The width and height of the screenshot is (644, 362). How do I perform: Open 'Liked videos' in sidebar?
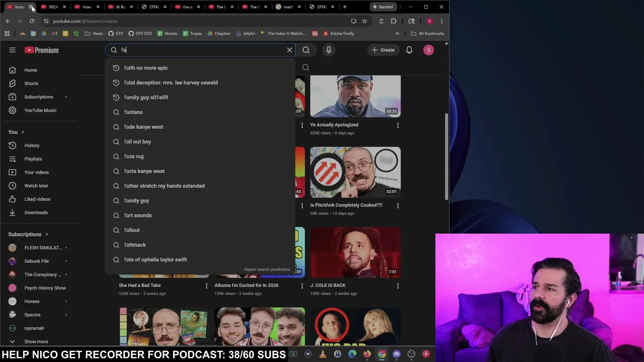38,199
